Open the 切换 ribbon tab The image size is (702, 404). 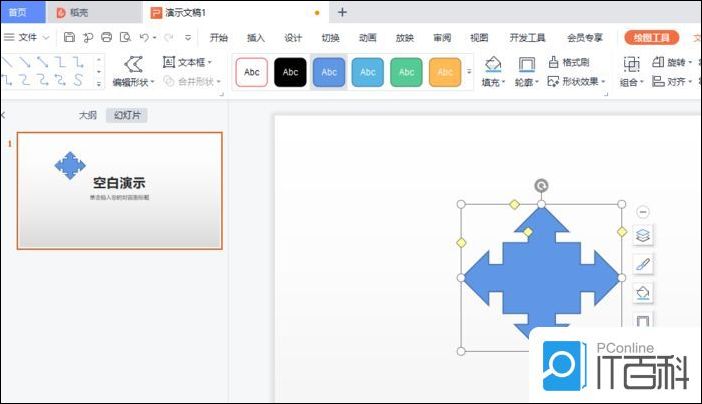330,38
